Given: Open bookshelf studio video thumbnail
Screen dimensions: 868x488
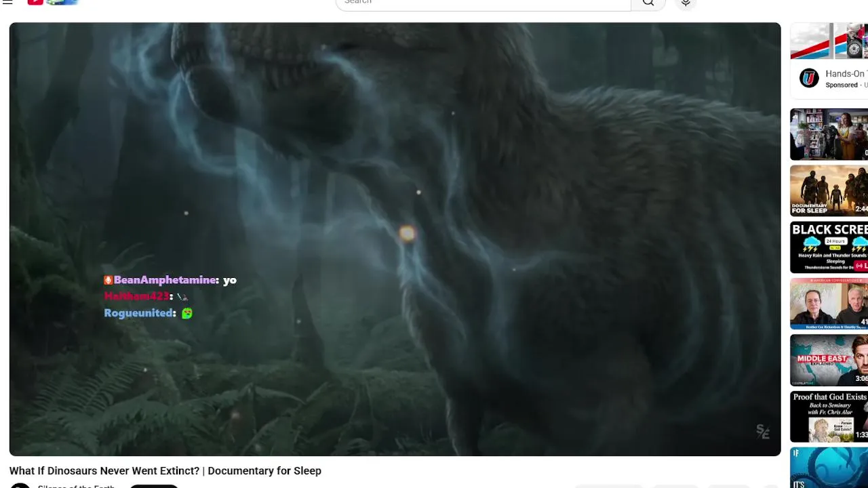Looking at the screenshot, I should [829, 134].
